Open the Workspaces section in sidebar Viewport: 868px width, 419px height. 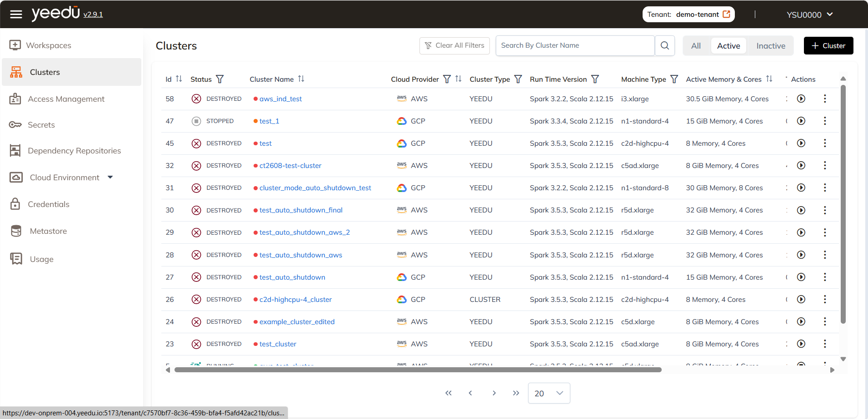coord(49,45)
